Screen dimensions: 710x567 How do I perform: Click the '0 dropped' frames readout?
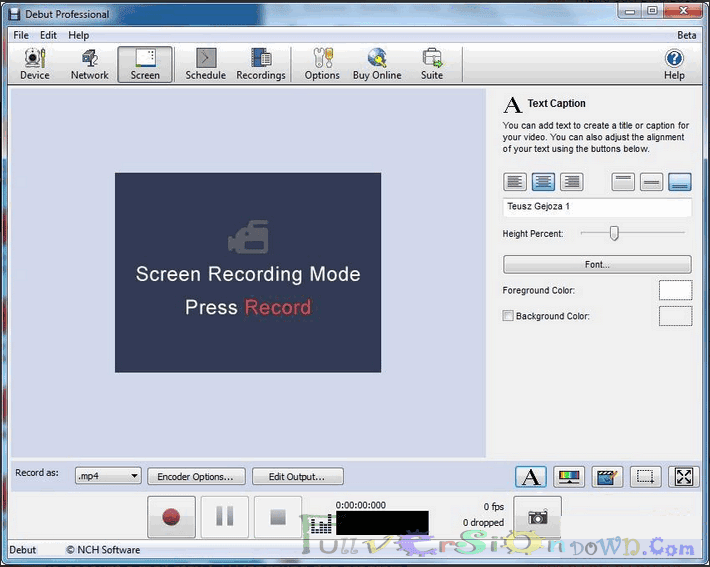coord(483,523)
